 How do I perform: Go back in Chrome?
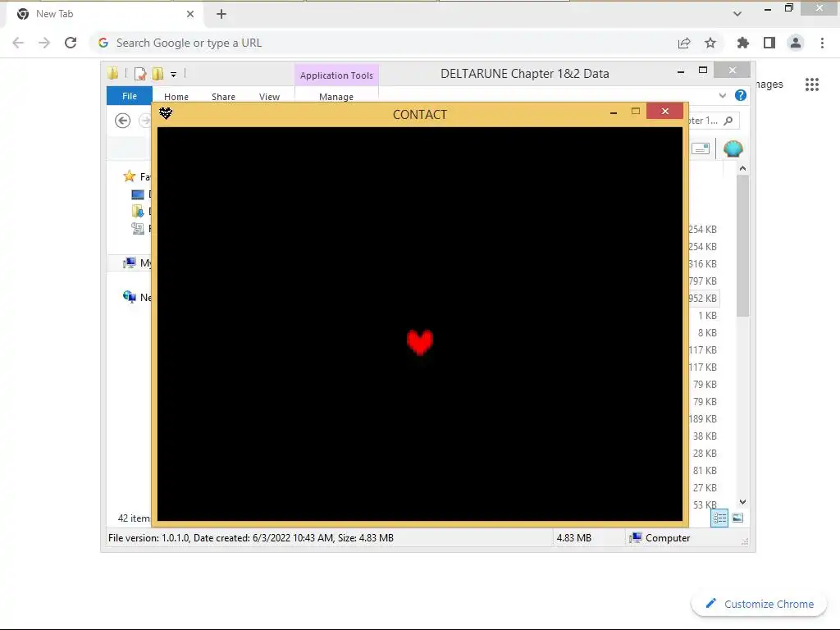coord(18,43)
